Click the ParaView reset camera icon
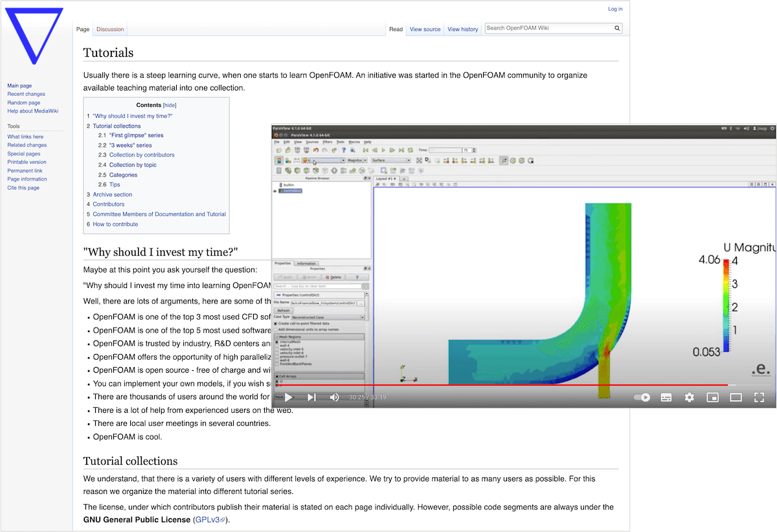 point(419,161)
